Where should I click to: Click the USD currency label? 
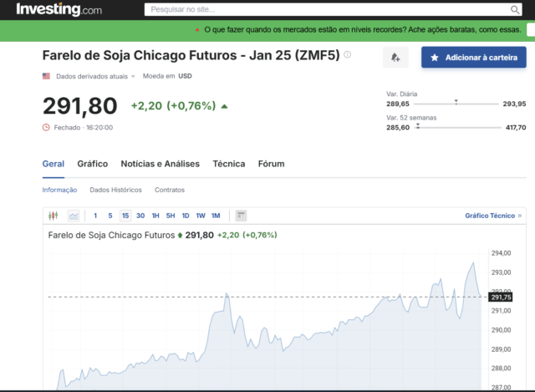[x=185, y=76]
